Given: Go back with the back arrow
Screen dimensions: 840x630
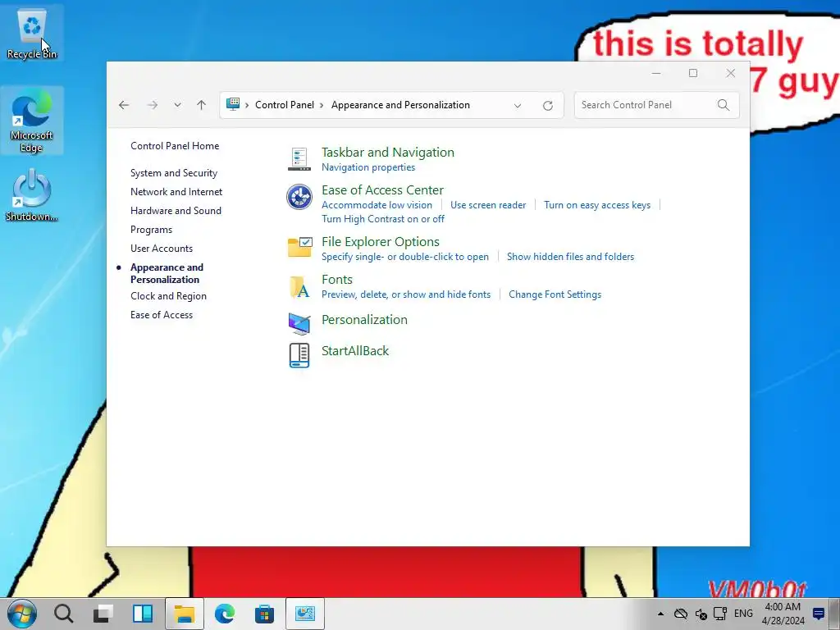Looking at the screenshot, I should 124,105.
